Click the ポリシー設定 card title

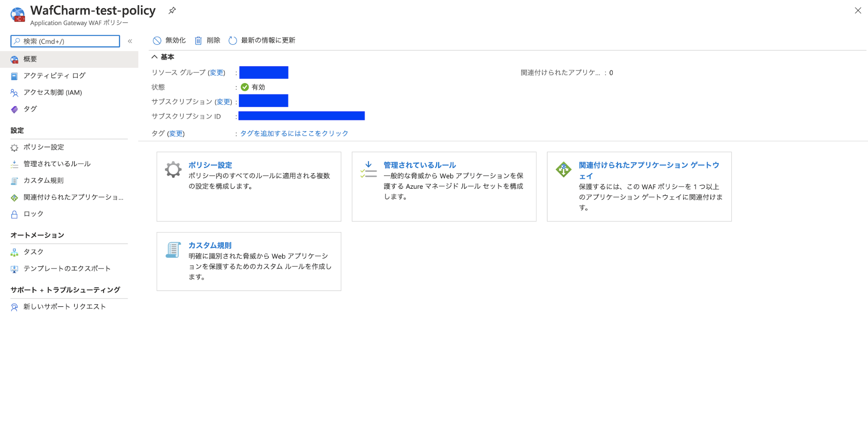210,165
